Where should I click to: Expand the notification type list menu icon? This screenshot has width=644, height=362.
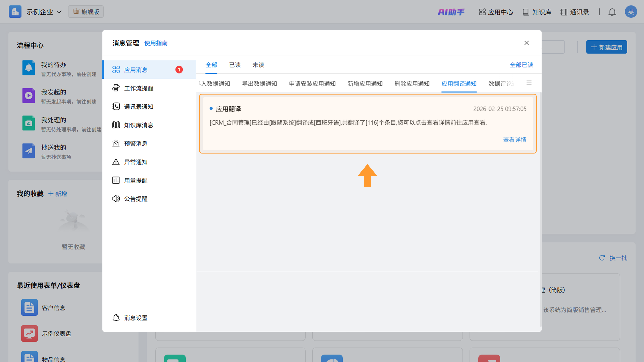[x=529, y=83]
